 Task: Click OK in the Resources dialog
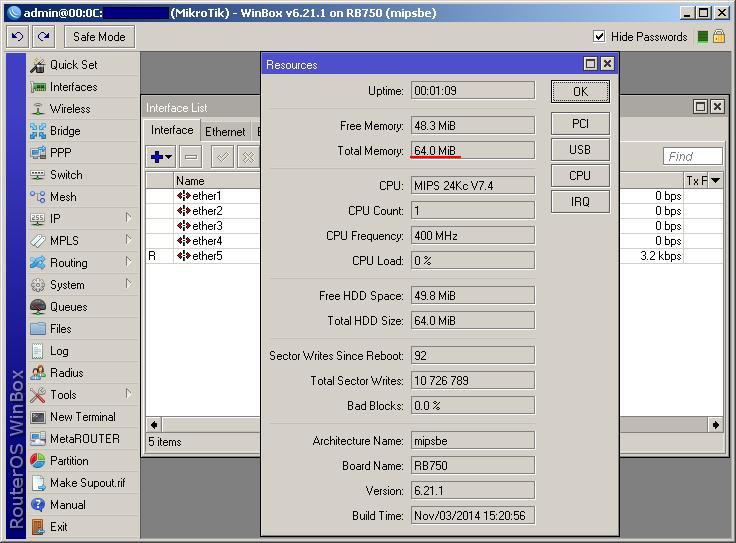click(x=580, y=92)
